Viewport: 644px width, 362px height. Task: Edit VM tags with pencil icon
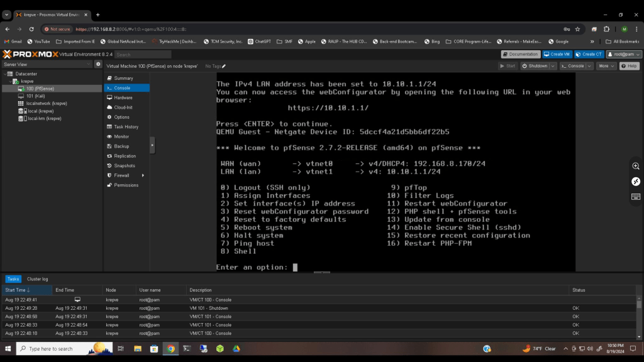tap(224, 66)
